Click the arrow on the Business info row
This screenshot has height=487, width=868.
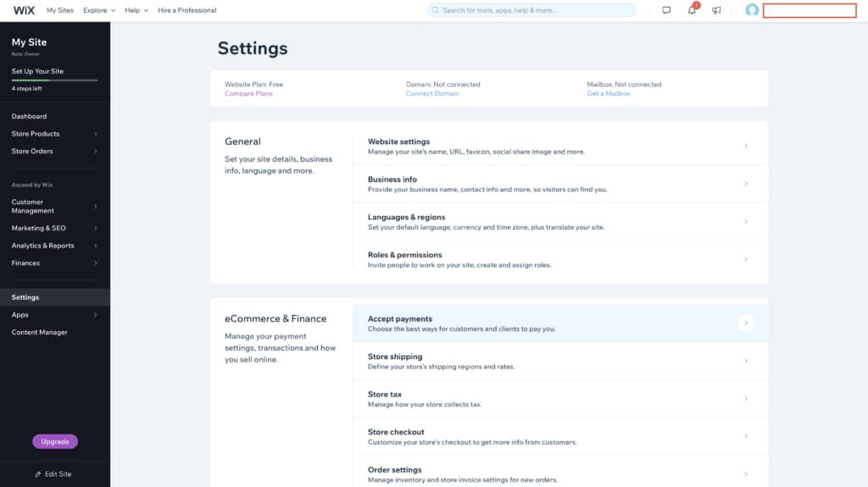coord(746,184)
